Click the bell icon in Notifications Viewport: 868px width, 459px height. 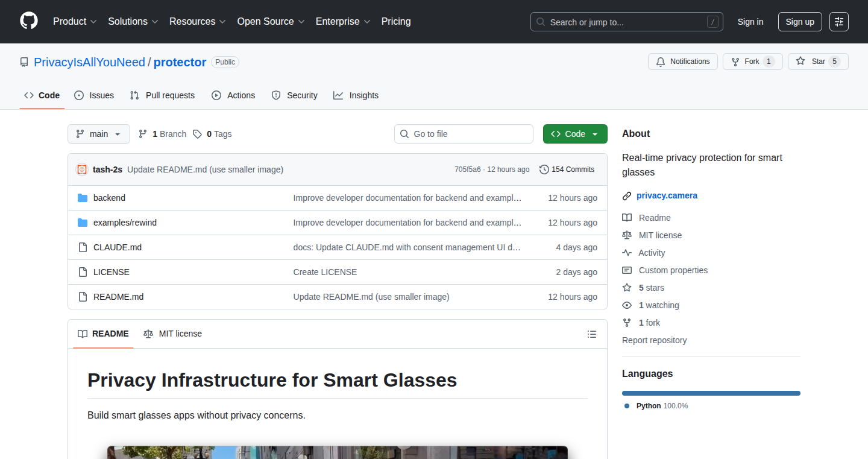click(661, 62)
